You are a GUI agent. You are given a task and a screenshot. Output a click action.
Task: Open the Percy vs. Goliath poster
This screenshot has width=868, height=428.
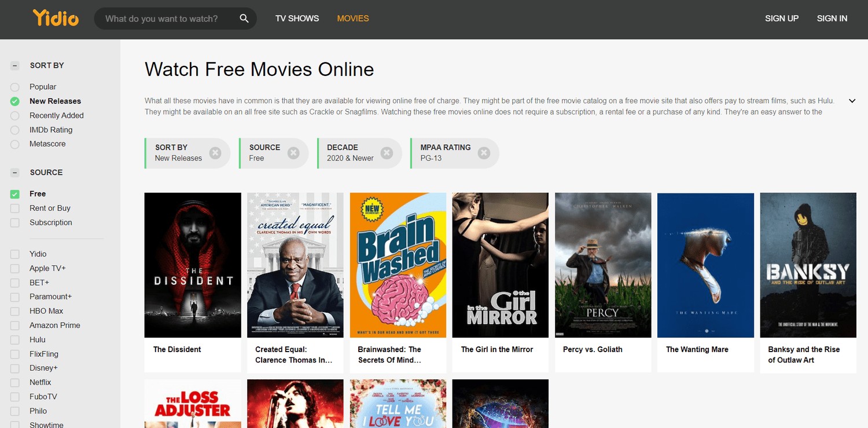(603, 265)
